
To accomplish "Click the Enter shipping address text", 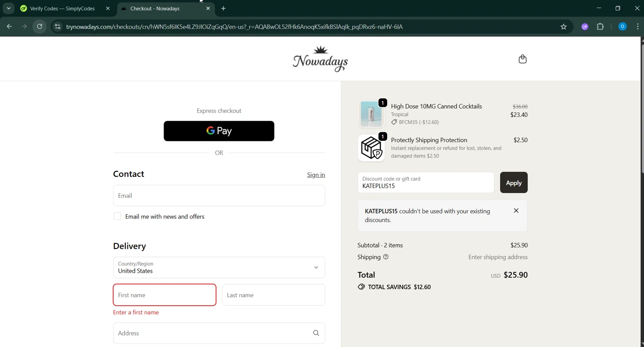I will 498,257.
